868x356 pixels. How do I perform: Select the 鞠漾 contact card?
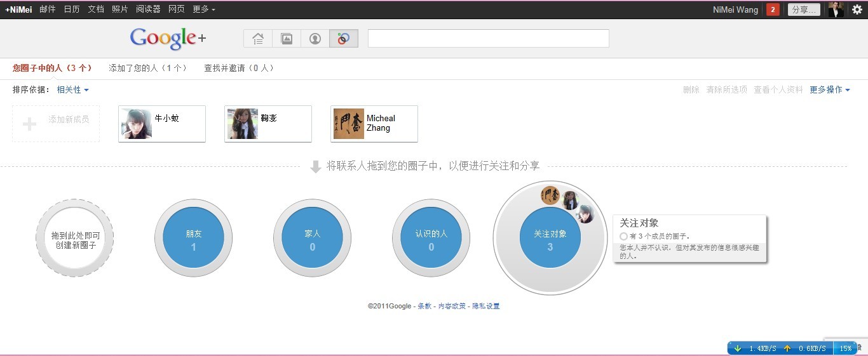tap(268, 124)
